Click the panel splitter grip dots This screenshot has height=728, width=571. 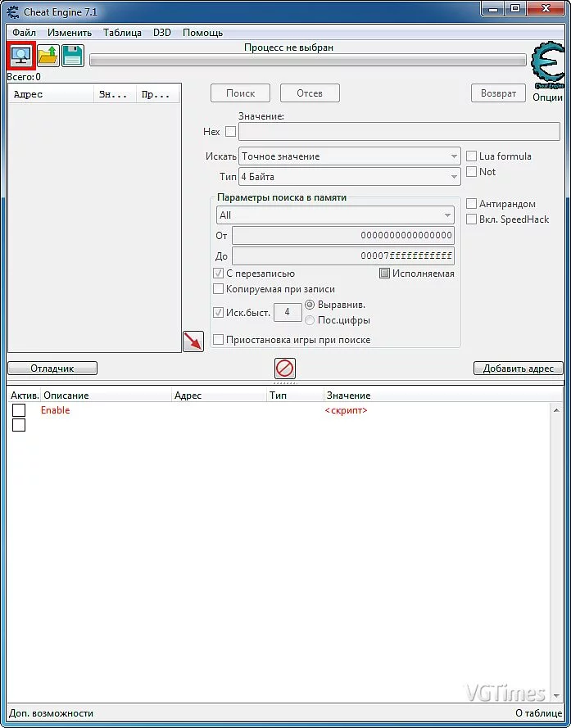[285, 383]
